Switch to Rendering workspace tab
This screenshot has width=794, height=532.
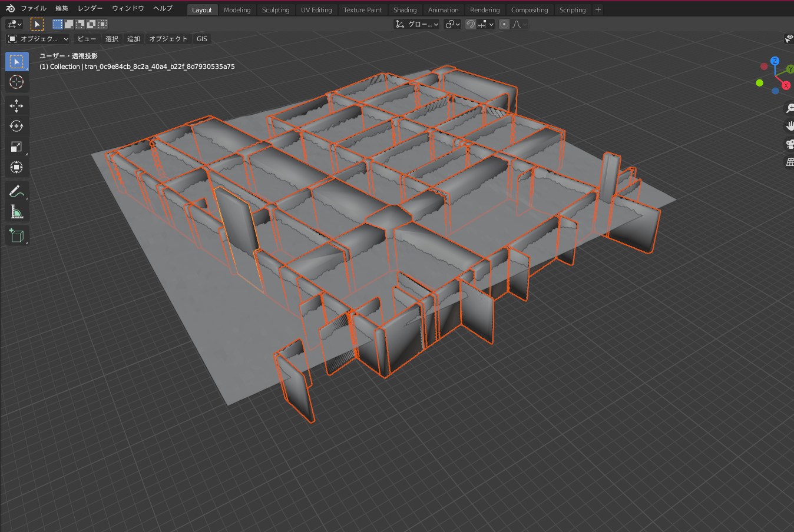[x=485, y=10]
